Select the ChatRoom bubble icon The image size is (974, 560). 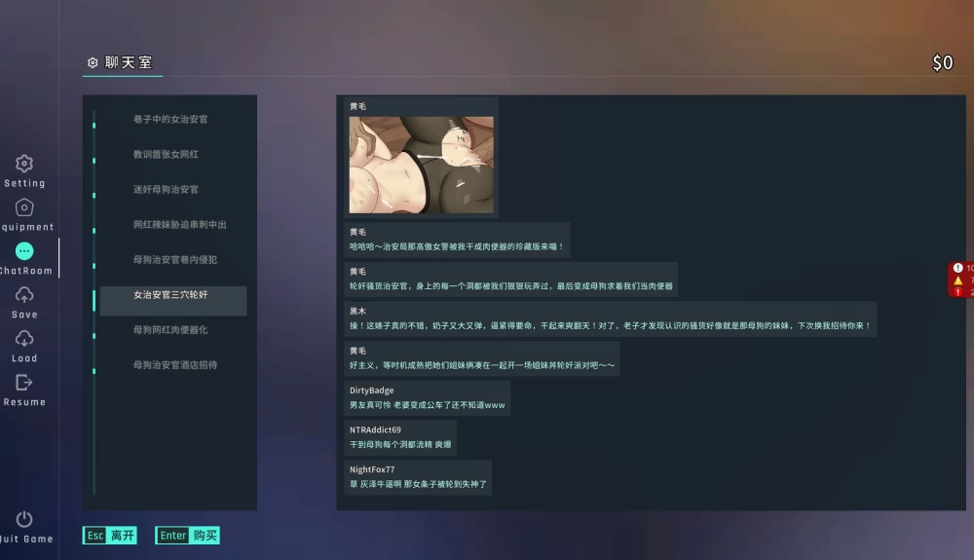24,251
